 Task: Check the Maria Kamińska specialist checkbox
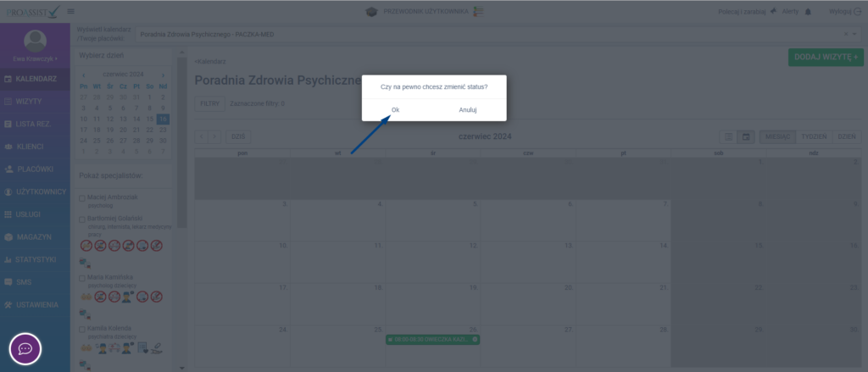point(81,278)
